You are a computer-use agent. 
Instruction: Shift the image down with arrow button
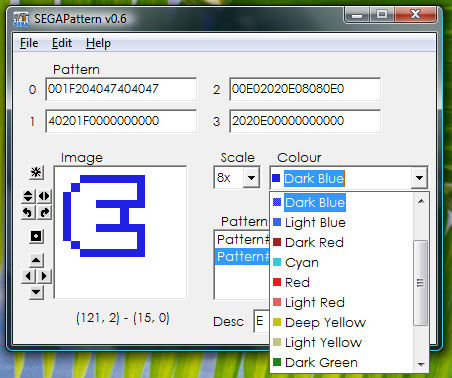[36, 292]
